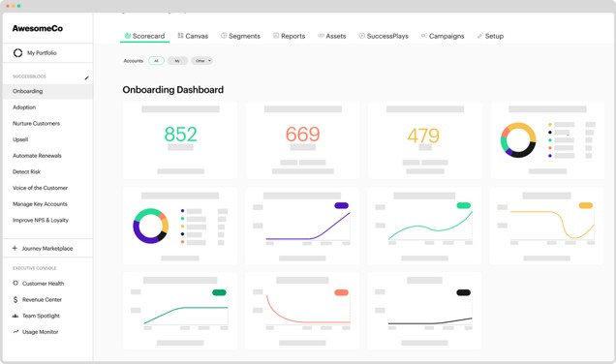Select the All accounts filter pill

point(156,61)
